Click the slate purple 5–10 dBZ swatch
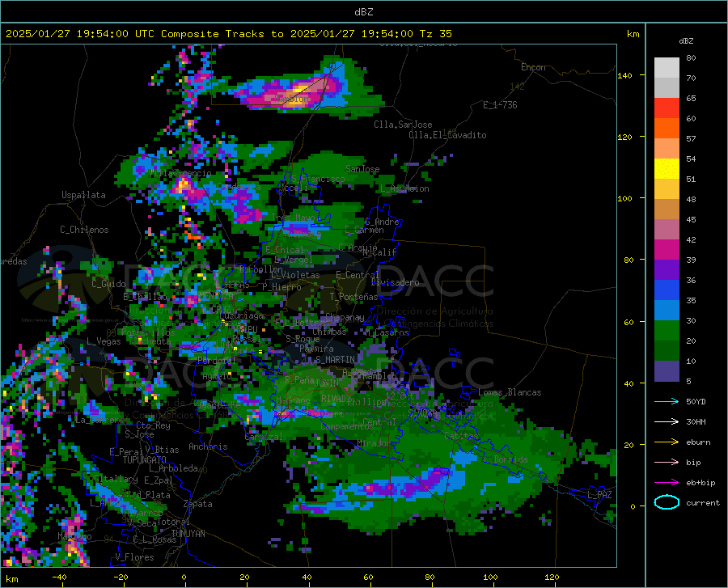728x588 pixels. [x=667, y=371]
